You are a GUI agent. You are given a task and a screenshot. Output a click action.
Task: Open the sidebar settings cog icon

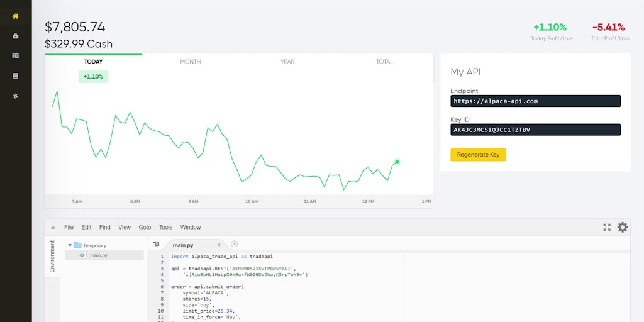coord(16,96)
